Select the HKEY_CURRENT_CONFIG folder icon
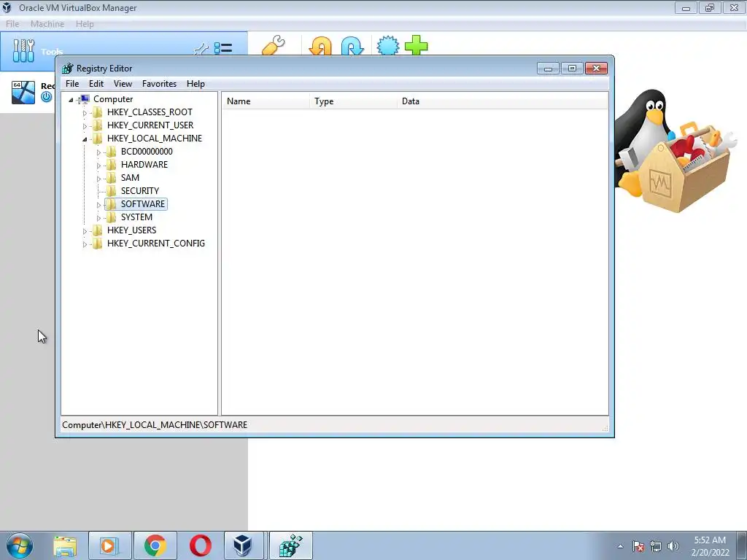The image size is (747, 560). click(97, 244)
